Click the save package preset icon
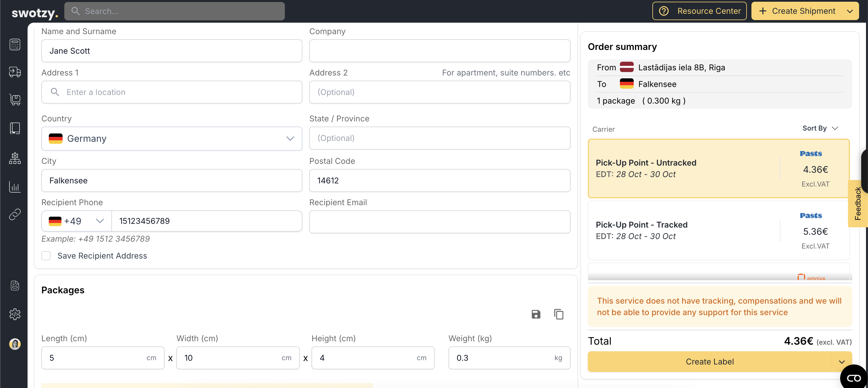 coord(536,314)
